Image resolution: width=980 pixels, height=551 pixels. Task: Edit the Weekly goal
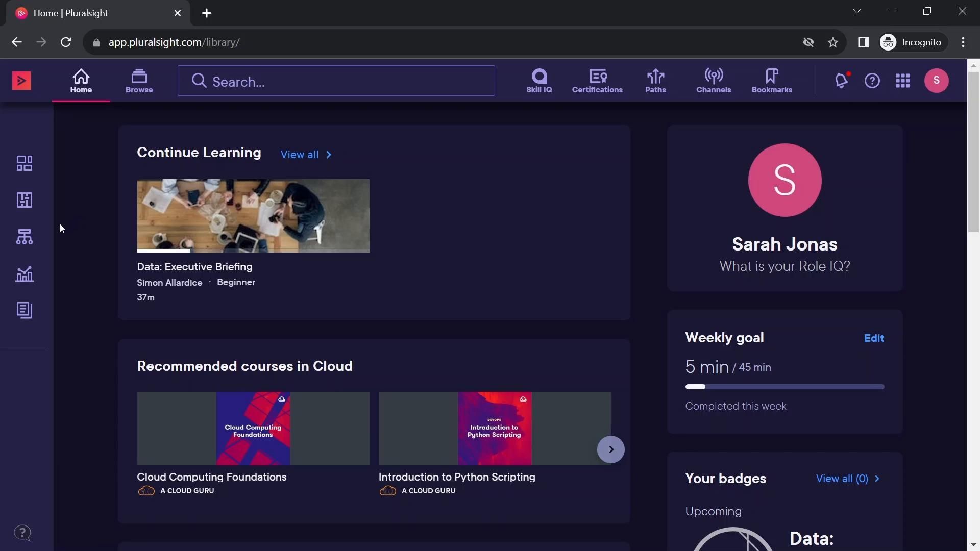coord(874,338)
